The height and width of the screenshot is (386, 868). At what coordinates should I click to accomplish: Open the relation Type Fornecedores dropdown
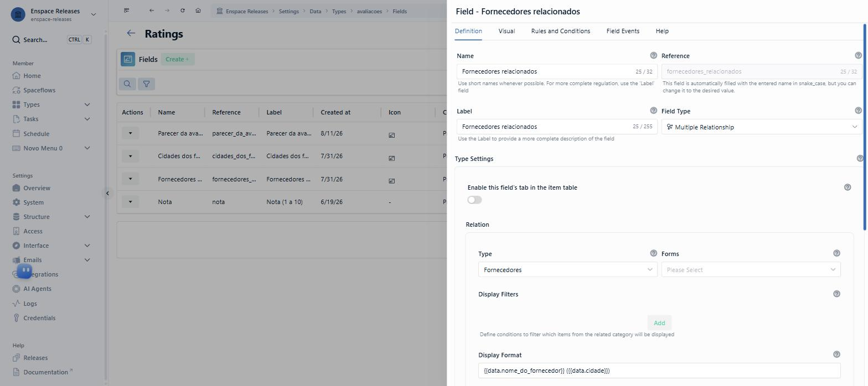568,270
